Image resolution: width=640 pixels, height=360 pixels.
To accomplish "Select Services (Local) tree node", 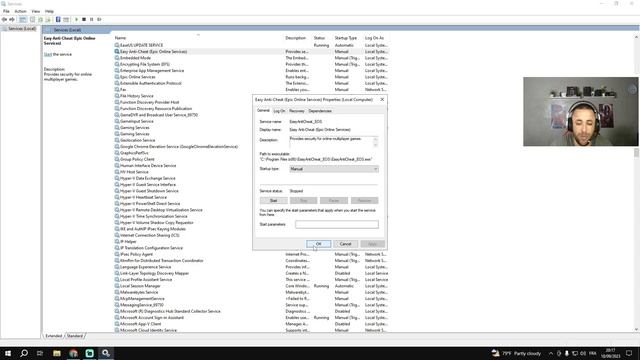I will pos(22,29).
